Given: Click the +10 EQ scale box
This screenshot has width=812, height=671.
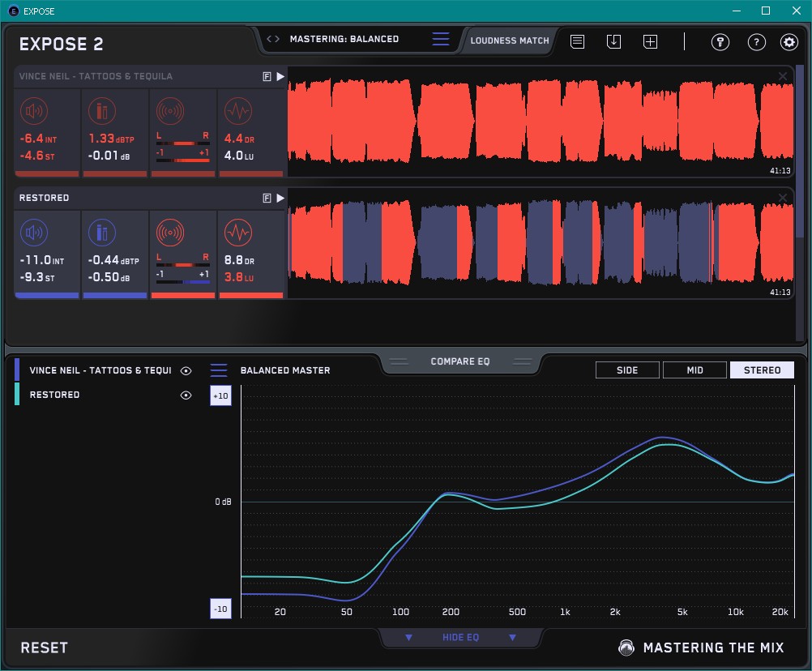Looking at the screenshot, I should (220, 395).
